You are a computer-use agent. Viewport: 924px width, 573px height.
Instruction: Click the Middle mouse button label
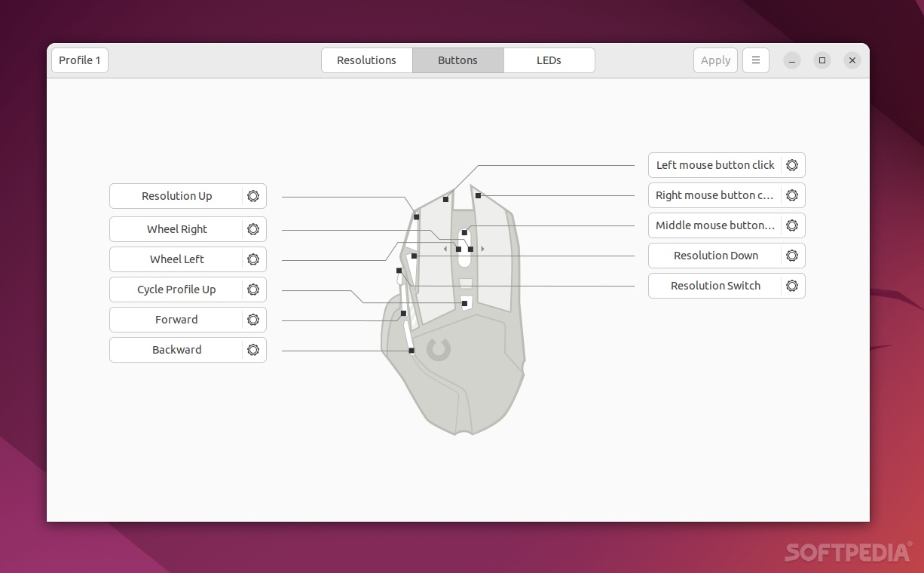[x=715, y=225]
